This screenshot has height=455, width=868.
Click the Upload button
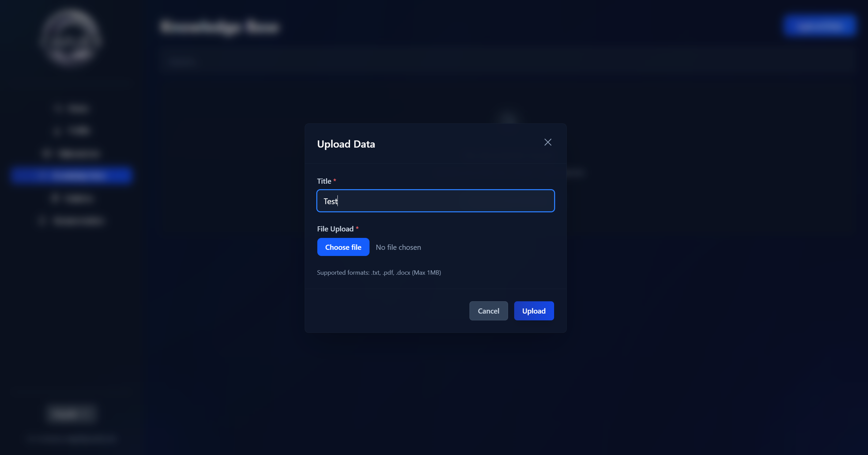534,311
